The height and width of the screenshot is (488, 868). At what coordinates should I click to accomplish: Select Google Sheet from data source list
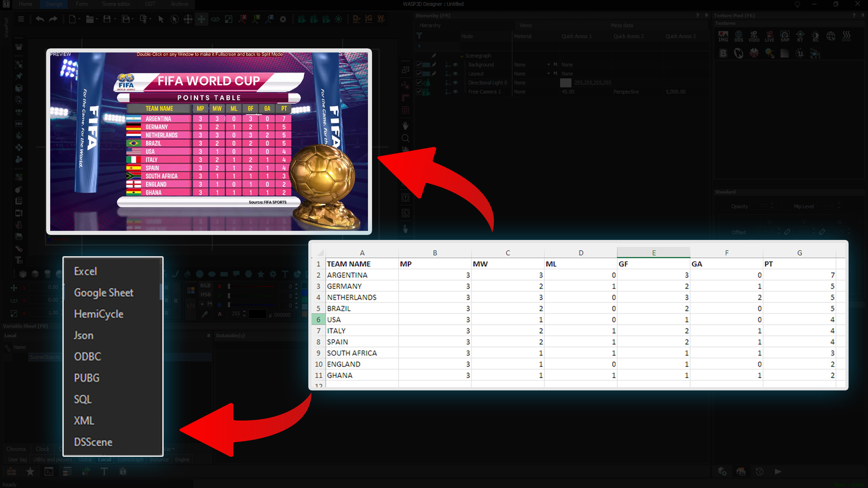[104, 293]
